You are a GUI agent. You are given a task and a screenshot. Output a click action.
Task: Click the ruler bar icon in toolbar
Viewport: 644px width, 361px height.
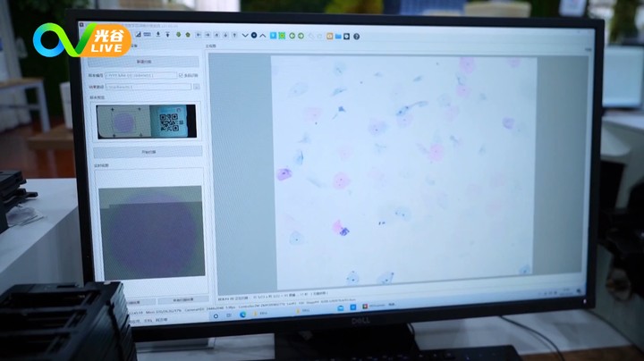(147, 35)
